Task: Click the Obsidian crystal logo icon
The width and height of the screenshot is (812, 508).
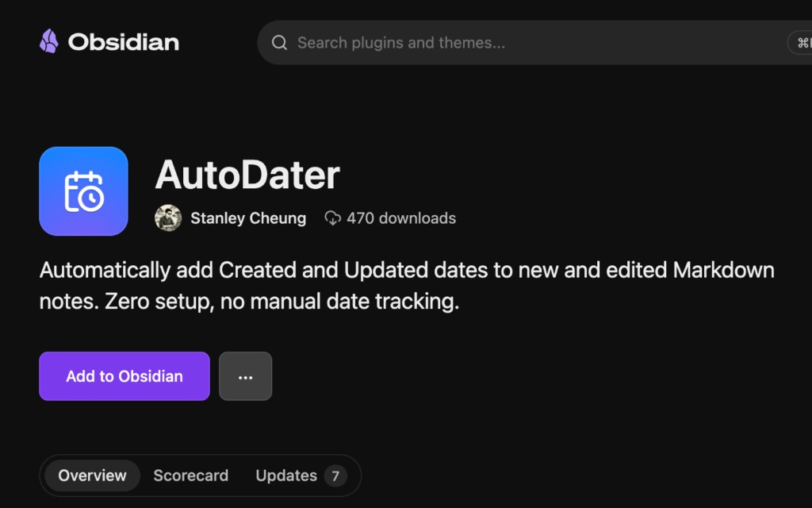Action: pos(49,41)
